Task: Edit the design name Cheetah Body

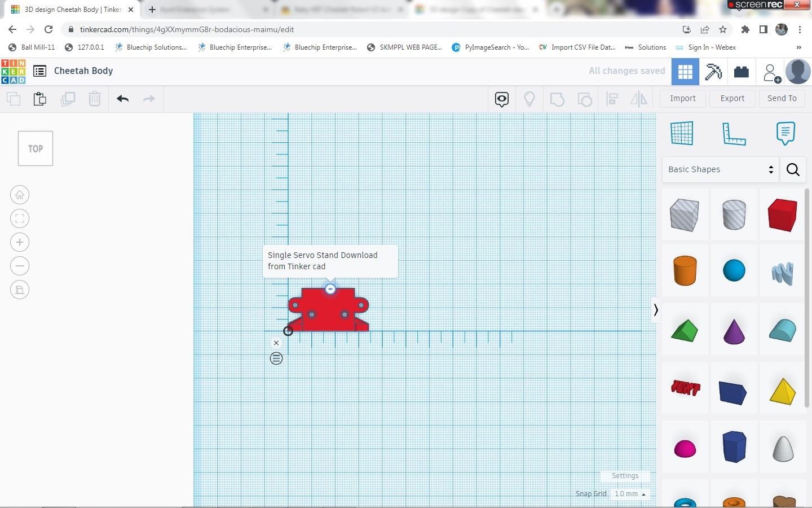Action: click(x=83, y=71)
